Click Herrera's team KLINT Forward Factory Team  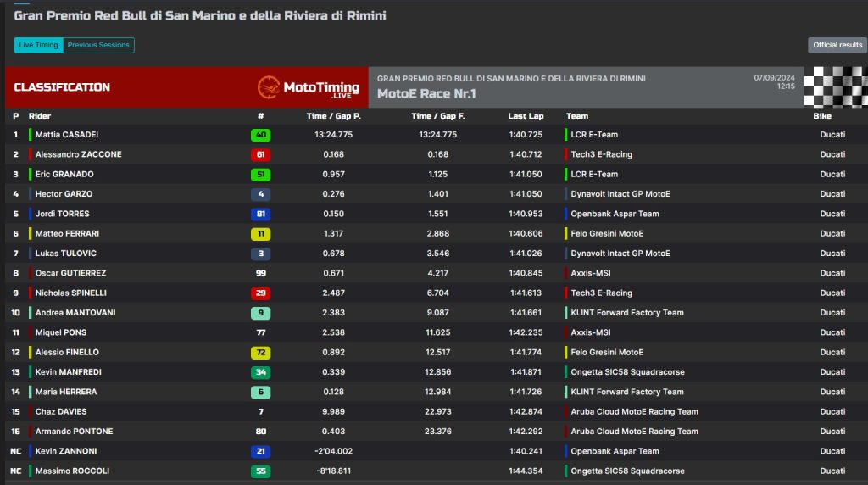(627, 392)
